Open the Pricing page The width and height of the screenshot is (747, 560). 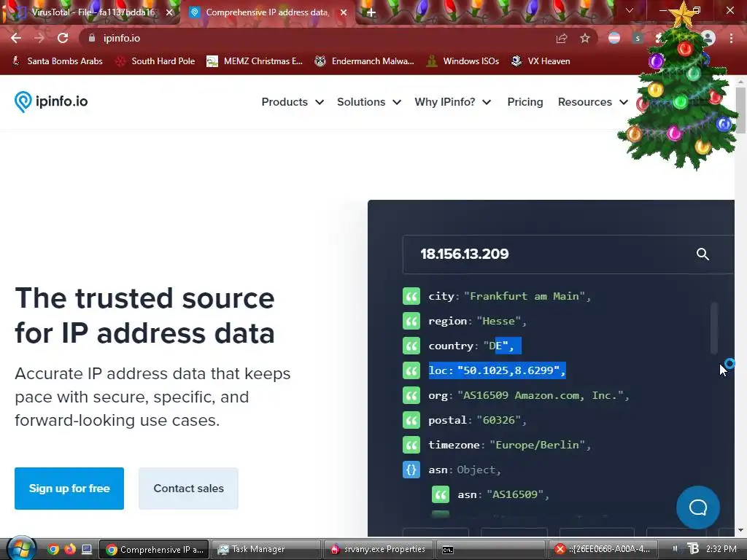tap(525, 102)
